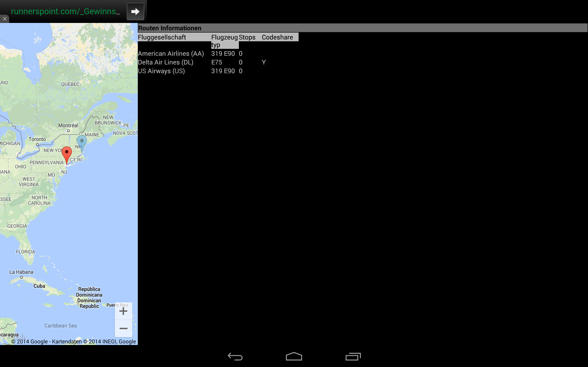Click the Montréal label on the map
This screenshot has height=367, width=588.
68,125
